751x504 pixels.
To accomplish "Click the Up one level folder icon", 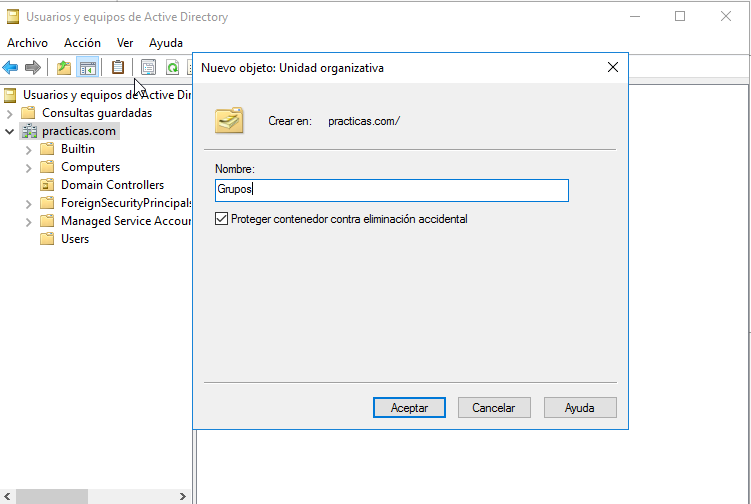I will (x=64, y=68).
